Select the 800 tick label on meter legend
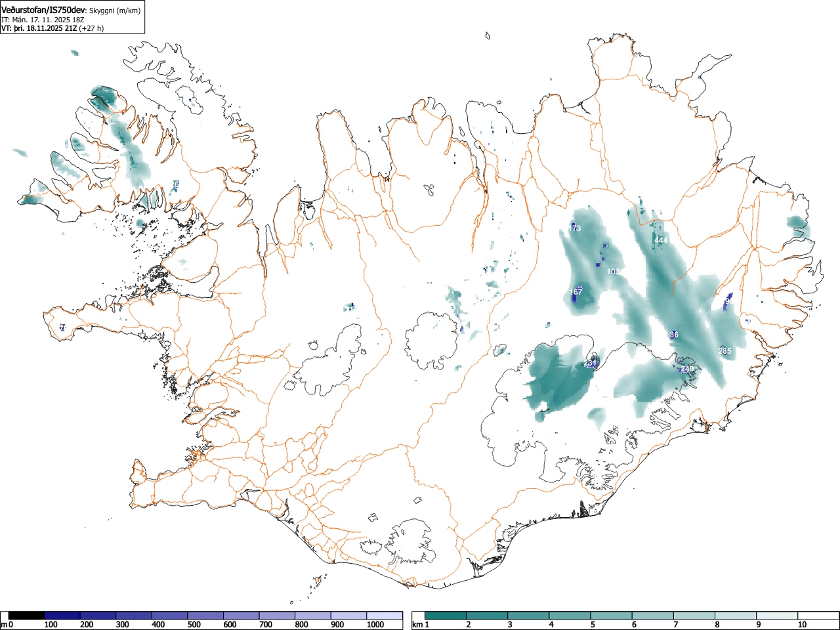 302,625
